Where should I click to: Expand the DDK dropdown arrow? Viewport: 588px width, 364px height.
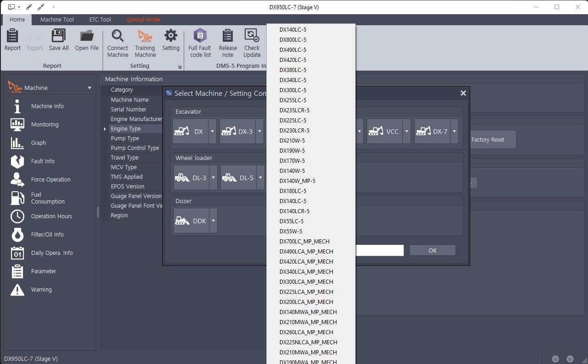click(x=213, y=221)
